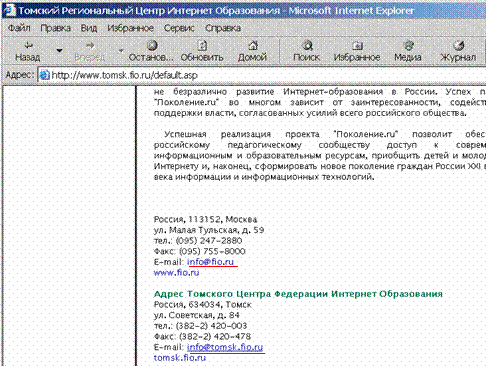
Task: Open the Поиск search pane
Action: pyautogui.click(x=306, y=51)
